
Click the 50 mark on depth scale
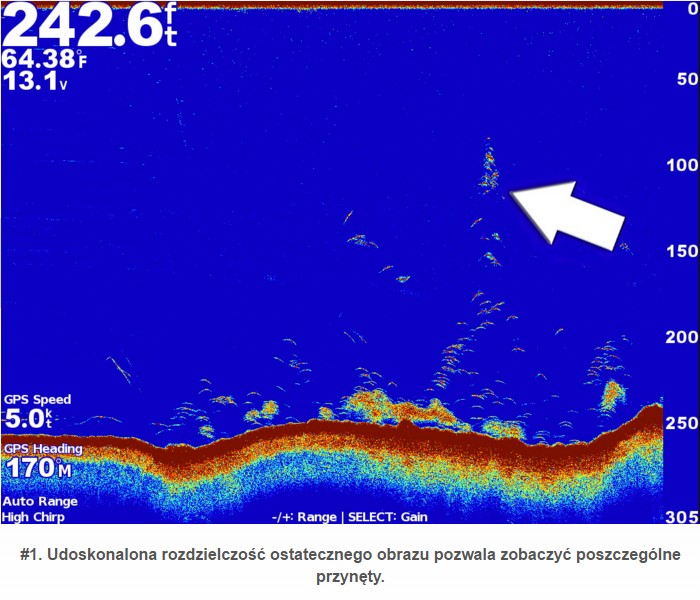685,80
